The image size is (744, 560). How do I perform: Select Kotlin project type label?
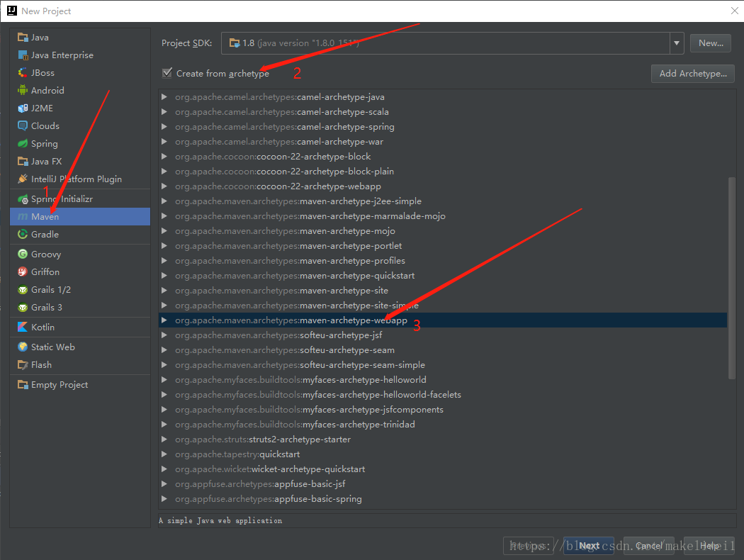[x=43, y=327]
